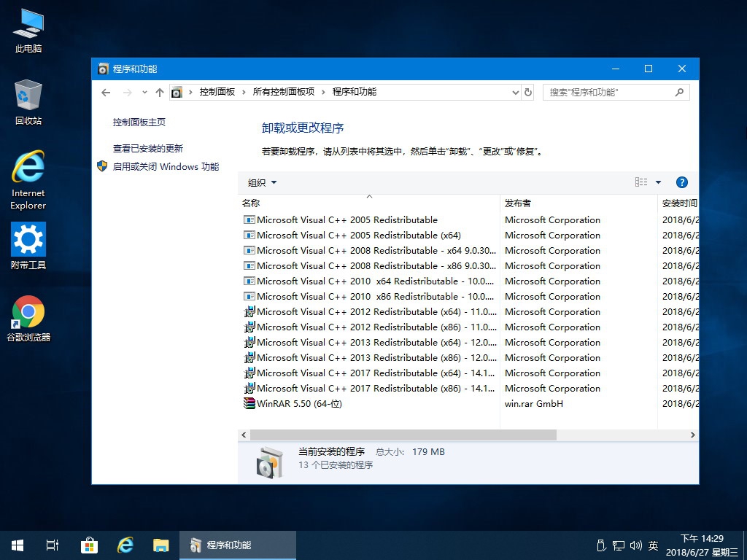Select Visual C++ 2008 Redistributable x86 9.0.30
747x560 pixels.
[370, 265]
